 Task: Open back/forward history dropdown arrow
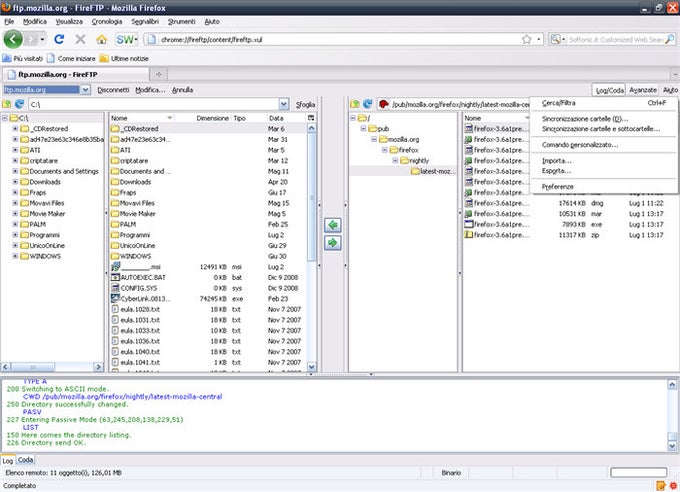(x=42, y=39)
